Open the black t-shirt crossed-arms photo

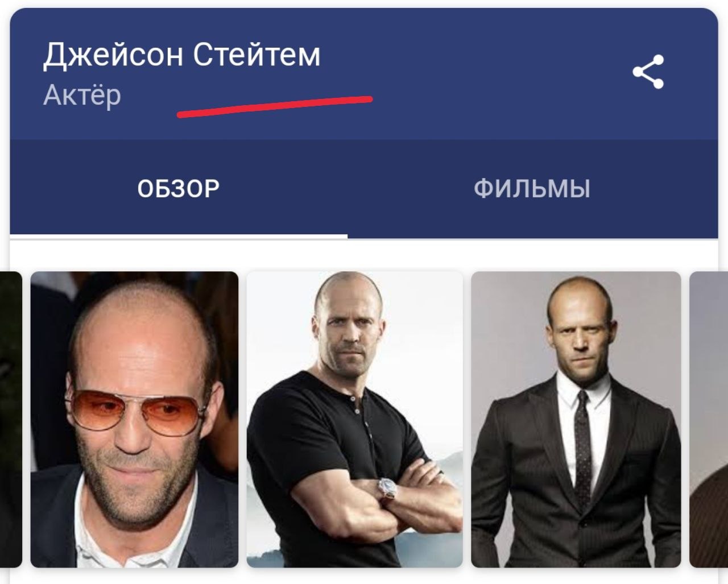coord(354,420)
